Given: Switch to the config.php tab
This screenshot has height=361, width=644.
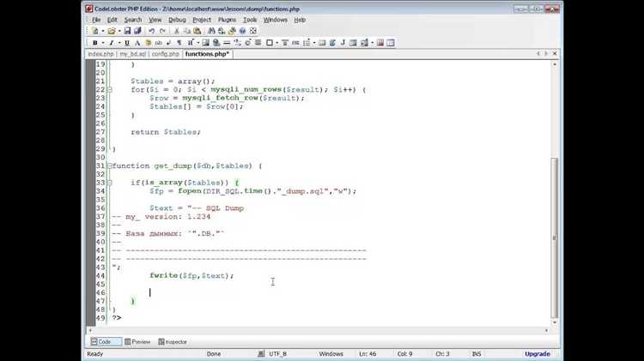Looking at the screenshot, I should [x=165, y=54].
